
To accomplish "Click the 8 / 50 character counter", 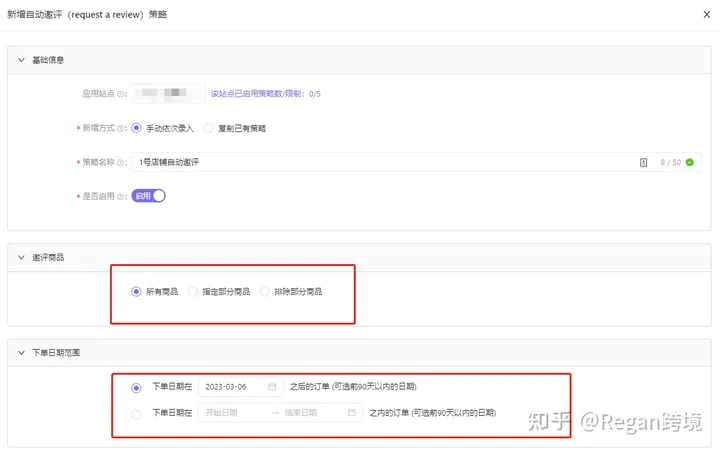I will pos(670,162).
